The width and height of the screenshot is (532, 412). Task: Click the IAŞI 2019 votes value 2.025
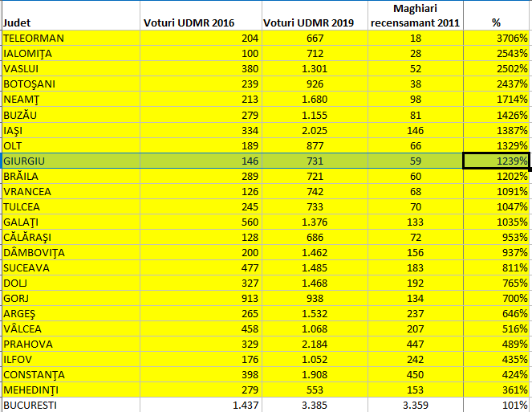[x=315, y=130]
